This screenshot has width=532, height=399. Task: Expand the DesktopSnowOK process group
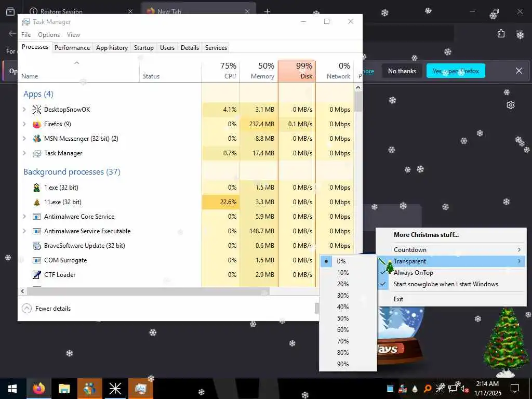(24, 109)
